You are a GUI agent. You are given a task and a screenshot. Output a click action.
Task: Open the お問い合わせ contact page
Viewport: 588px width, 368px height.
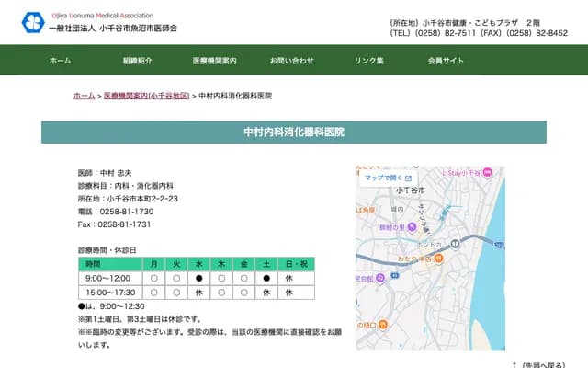291,60
